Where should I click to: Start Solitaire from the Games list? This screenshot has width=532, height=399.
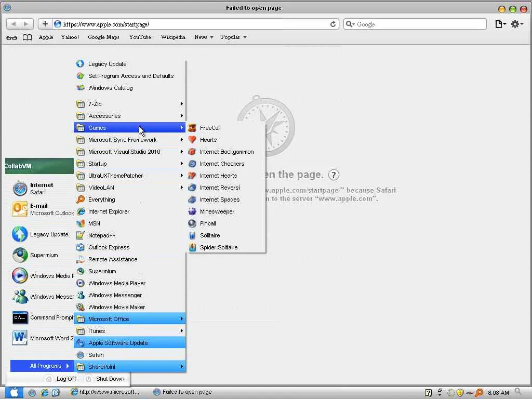[x=225, y=235]
